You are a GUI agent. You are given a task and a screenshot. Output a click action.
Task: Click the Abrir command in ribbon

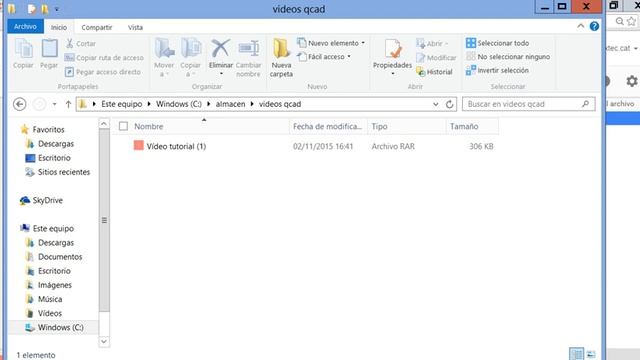(432, 43)
